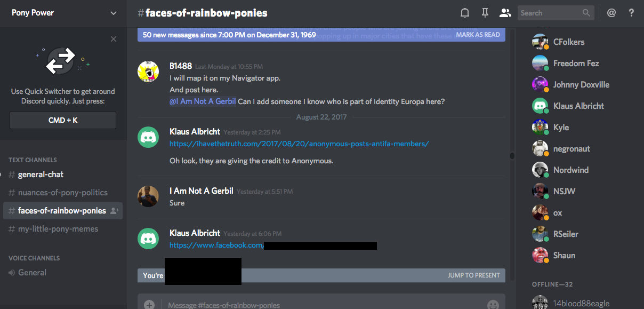Toggle the member list icon

coord(504,13)
